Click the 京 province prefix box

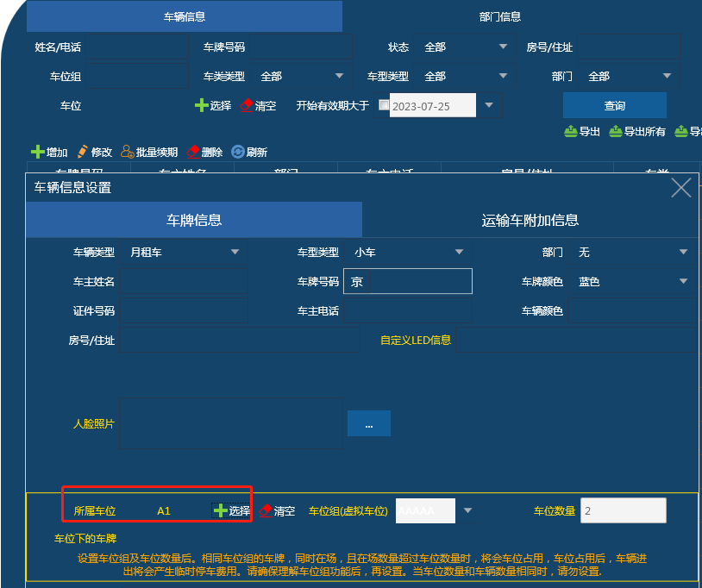click(357, 281)
